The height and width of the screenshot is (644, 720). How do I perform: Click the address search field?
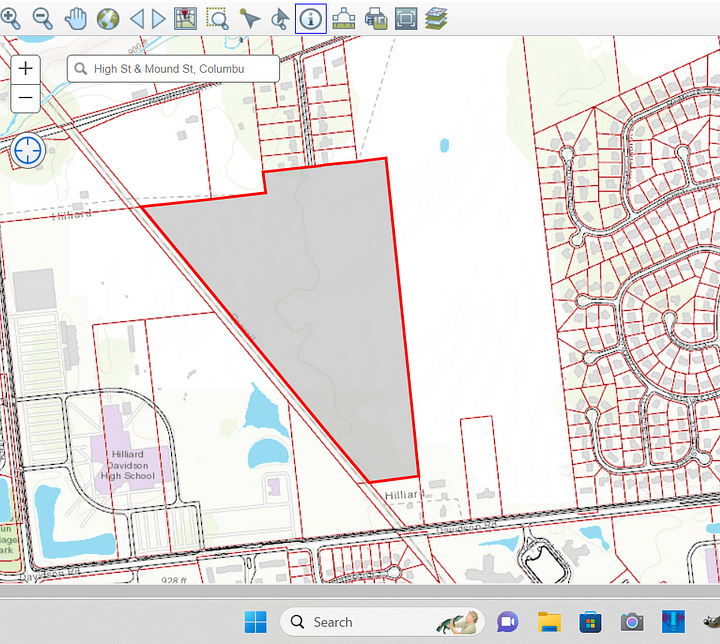click(180, 68)
